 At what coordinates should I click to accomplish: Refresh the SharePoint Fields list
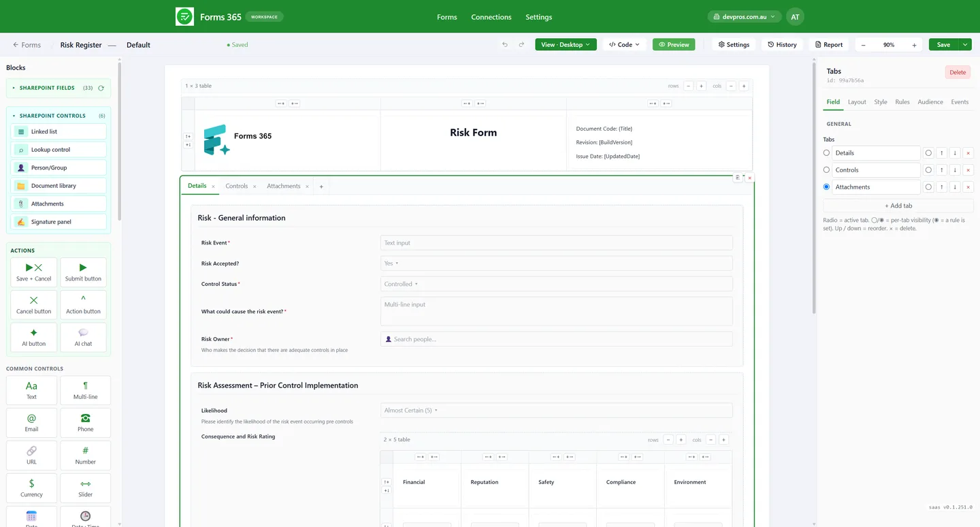tap(101, 88)
